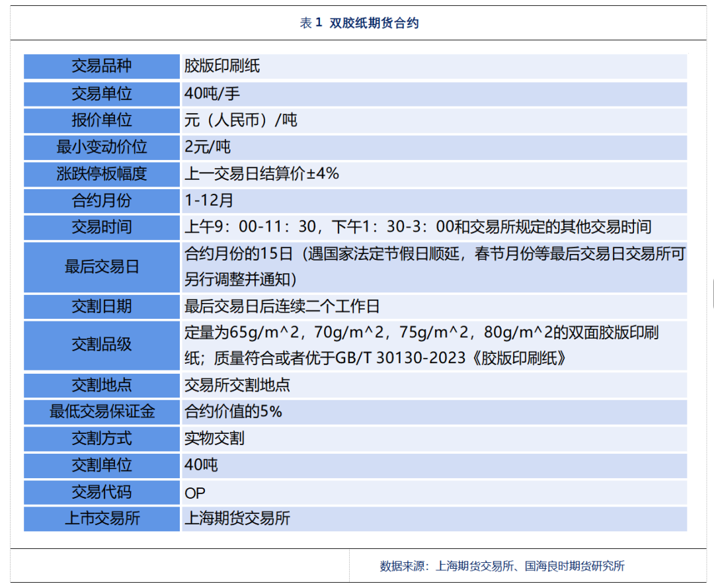This screenshot has width=714, height=588.
Task: Select the '上市交易所' label cell
Action: click(102, 519)
